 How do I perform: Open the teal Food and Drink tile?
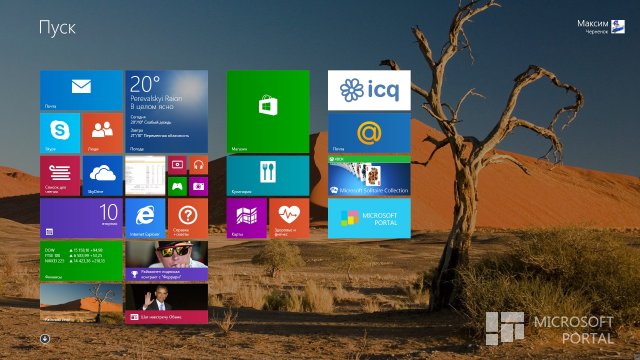pyautogui.click(x=268, y=176)
